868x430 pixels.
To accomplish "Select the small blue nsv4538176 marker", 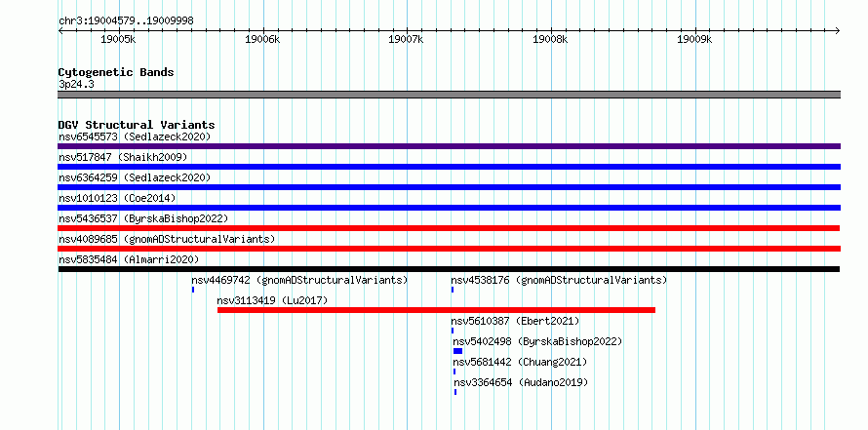I will pos(453,290).
